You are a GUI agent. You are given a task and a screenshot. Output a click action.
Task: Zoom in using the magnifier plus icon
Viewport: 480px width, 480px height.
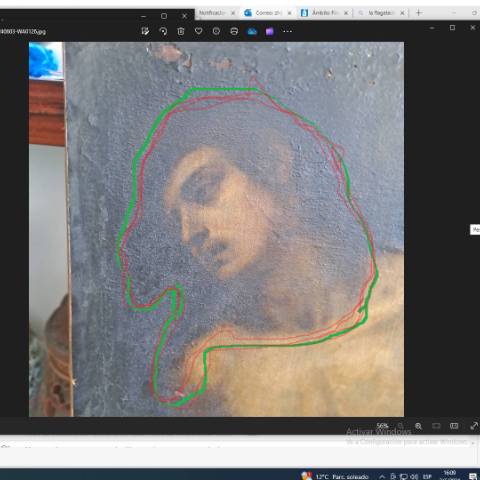click(418, 426)
